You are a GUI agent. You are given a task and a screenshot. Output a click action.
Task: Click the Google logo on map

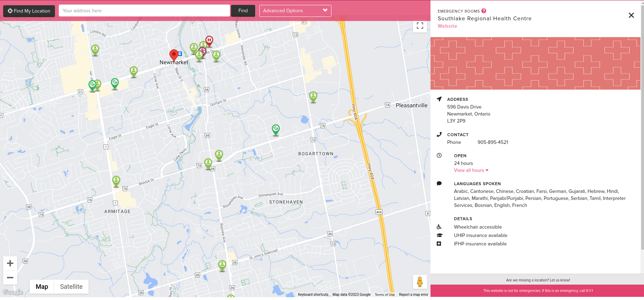pyautogui.click(x=13, y=293)
